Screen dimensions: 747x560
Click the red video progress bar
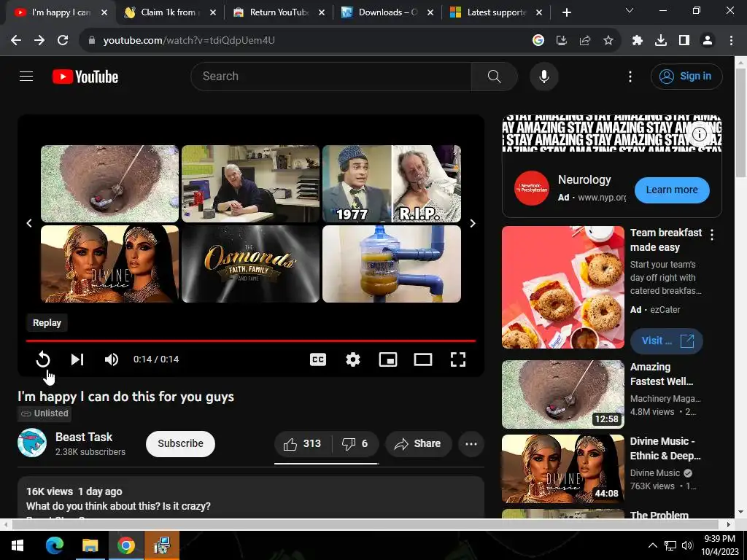(251, 341)
